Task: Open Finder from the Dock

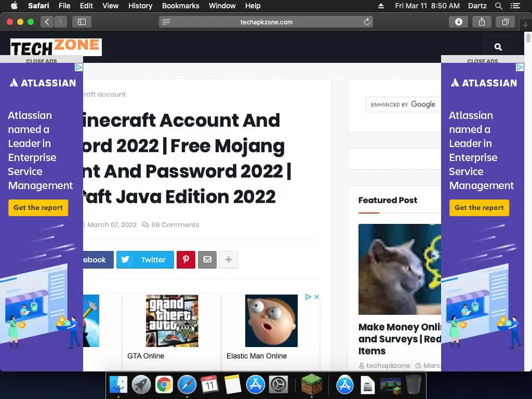Action: tap(118, 385)
